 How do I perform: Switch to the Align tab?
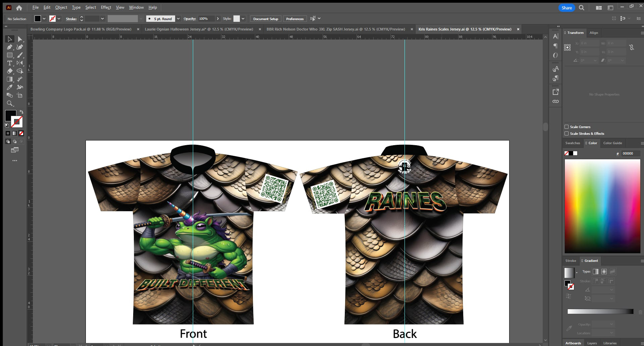[594, 33]
